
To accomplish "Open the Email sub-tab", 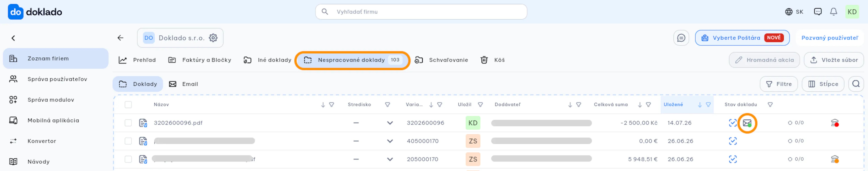I will click(183, 84).
